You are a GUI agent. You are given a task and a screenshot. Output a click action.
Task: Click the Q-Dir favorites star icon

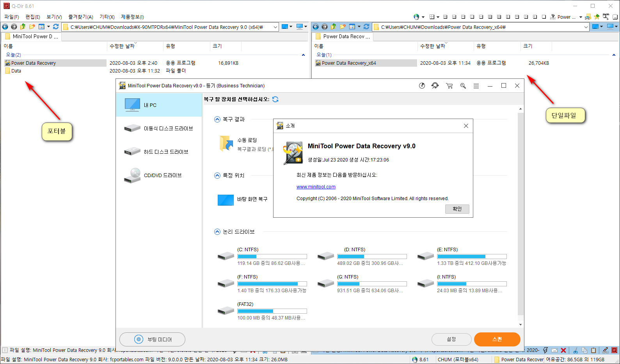click(x=597, y=17)
